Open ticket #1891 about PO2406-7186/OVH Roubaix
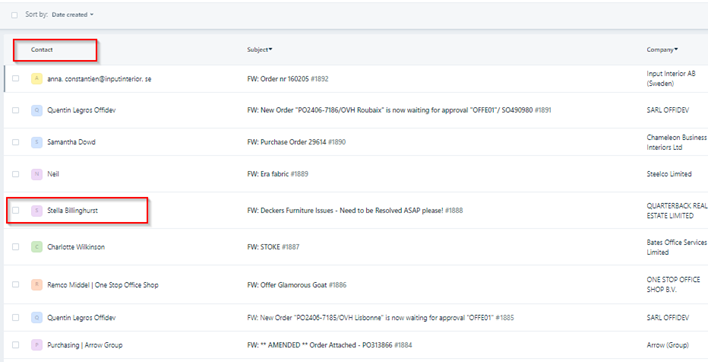708x362 pixels. pyautogui.click(x=399, y=110)
